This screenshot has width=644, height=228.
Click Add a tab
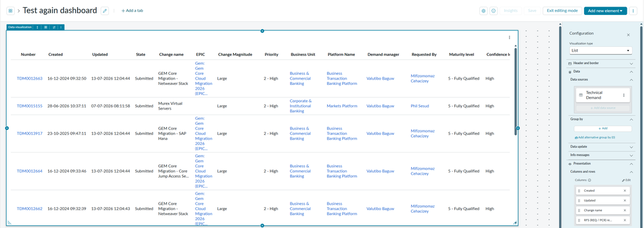[x=132, y=11]
